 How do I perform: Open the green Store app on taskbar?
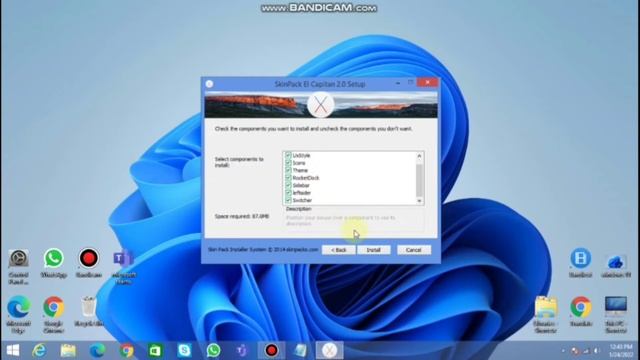[155, 350]
